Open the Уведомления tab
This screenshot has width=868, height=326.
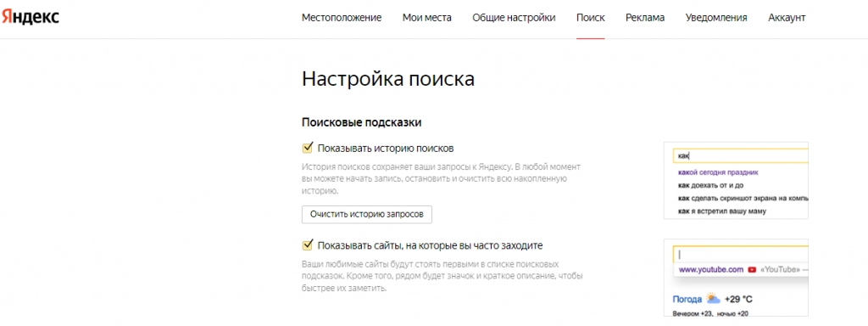click(716, 18)
